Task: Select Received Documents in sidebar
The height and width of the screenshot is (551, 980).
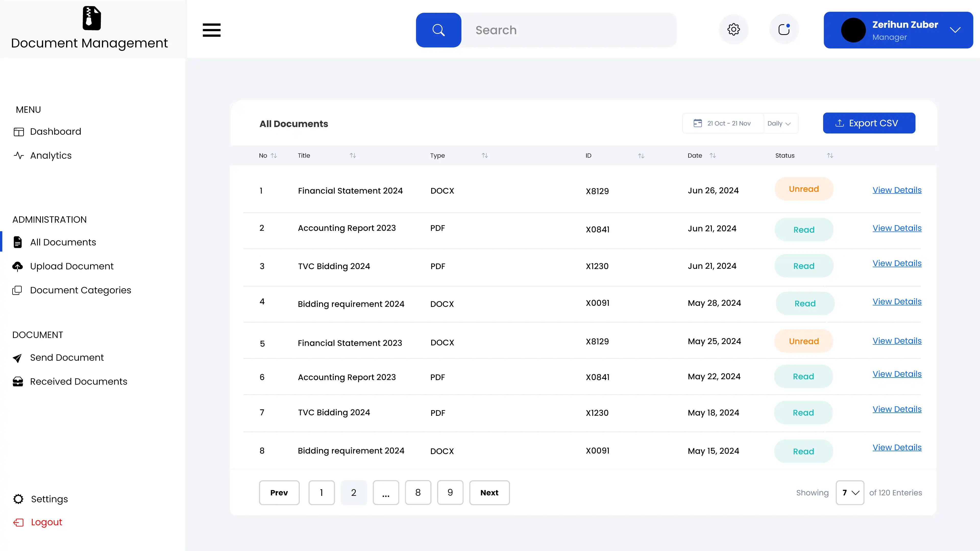Action: click(x=78, y=381)
